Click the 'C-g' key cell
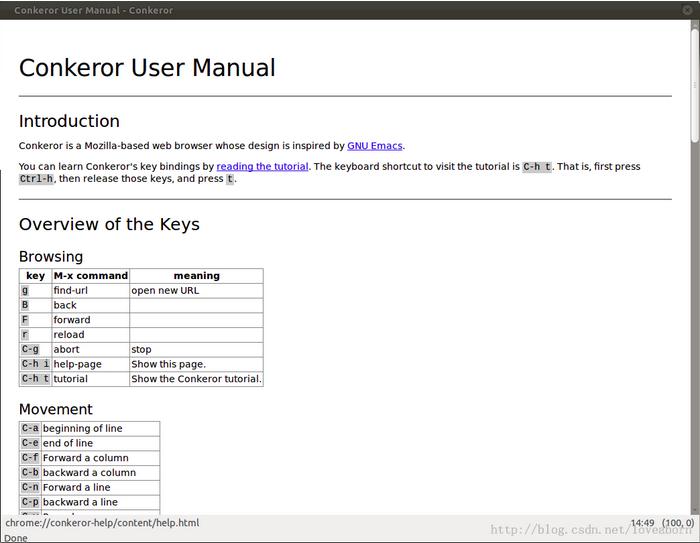 point(36,350)
